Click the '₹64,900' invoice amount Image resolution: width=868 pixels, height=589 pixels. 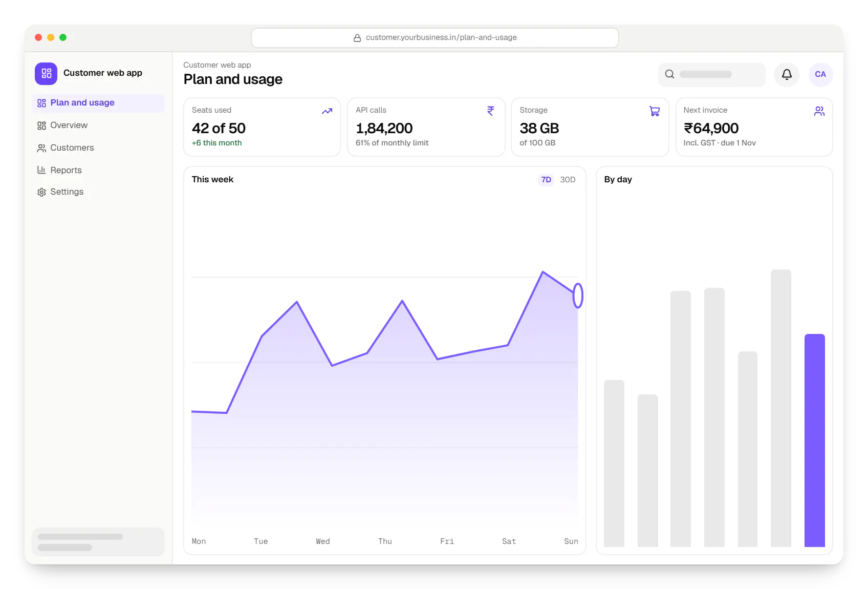point(711,128)
